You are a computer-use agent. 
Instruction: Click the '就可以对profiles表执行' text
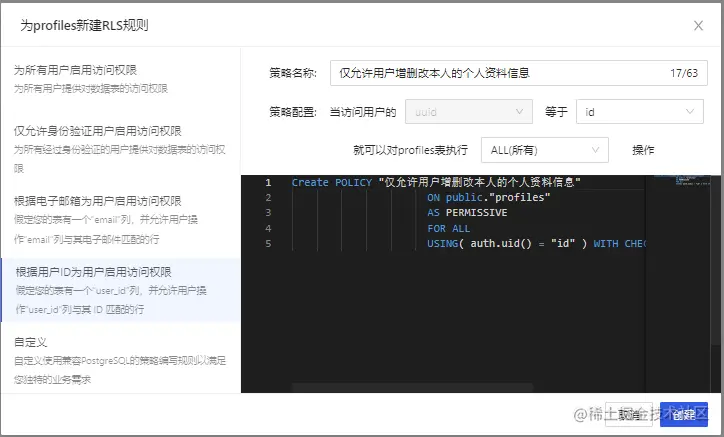(410, 150)
